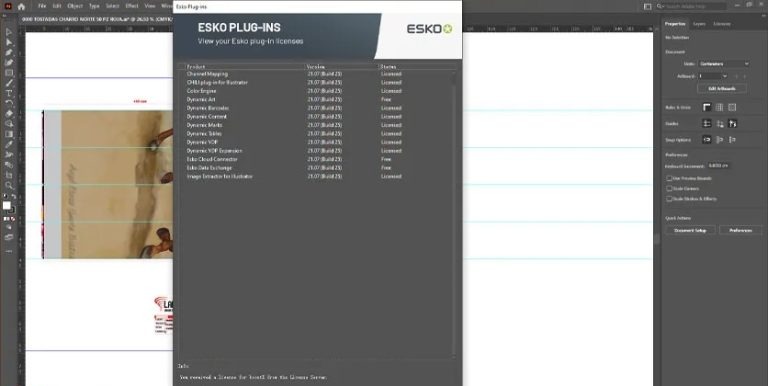Select the Properties tab
The width and height of the screenshot is (768, 386).
click(675, 24)
